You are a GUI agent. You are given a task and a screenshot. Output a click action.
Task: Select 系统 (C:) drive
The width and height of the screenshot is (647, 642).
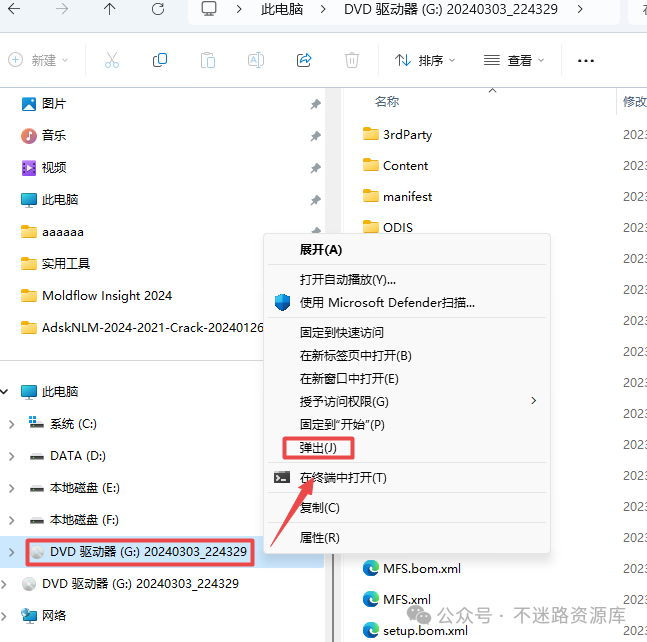click(63, 424)
